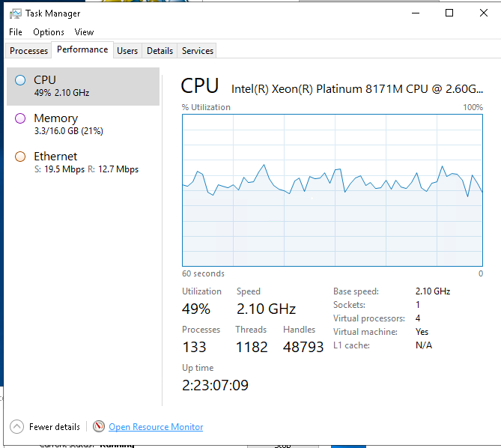
Task: Click the Resource Monitor gauge icon
Action: pyautogui.click(x=99, y=427)
